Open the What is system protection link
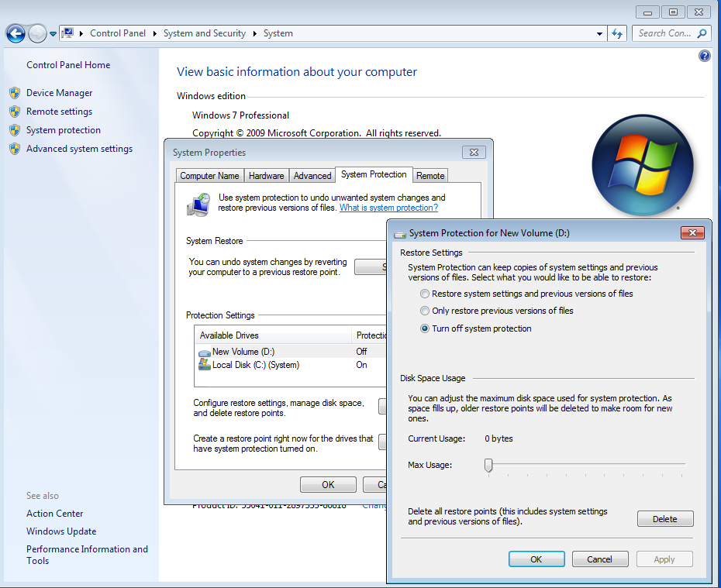This screenshot has height=588, width=721. tap(388, 207)
